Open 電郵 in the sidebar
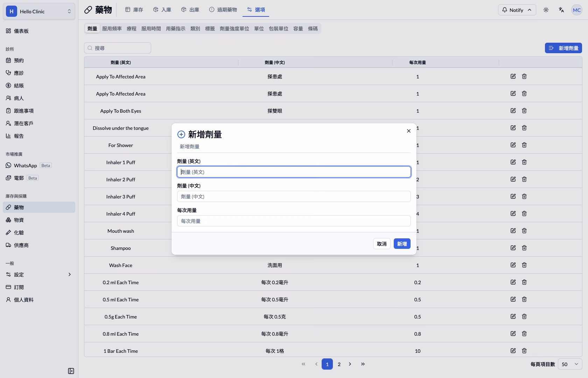The height and width of the screenshot is (378, 588). coord(39,178)
